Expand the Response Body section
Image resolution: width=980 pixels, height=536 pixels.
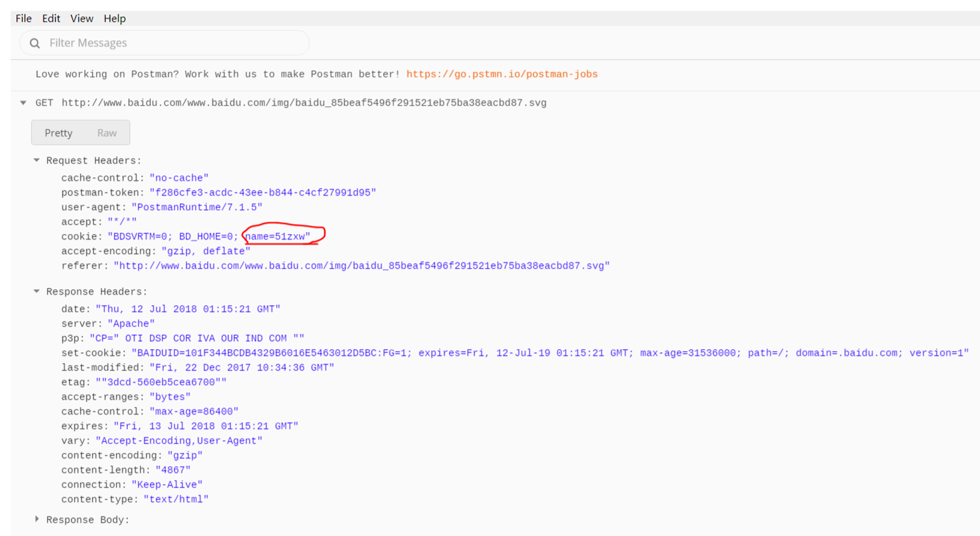point(36,520)
